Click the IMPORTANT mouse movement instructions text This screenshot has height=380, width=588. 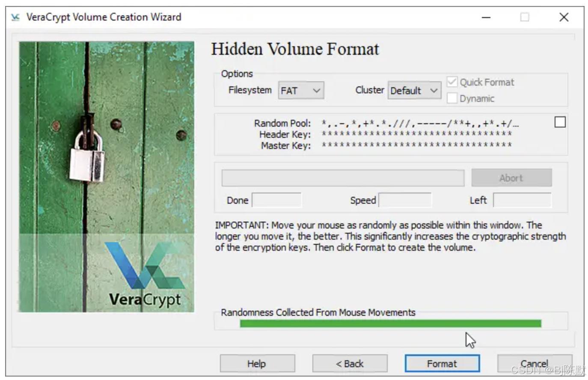[390, 236]
